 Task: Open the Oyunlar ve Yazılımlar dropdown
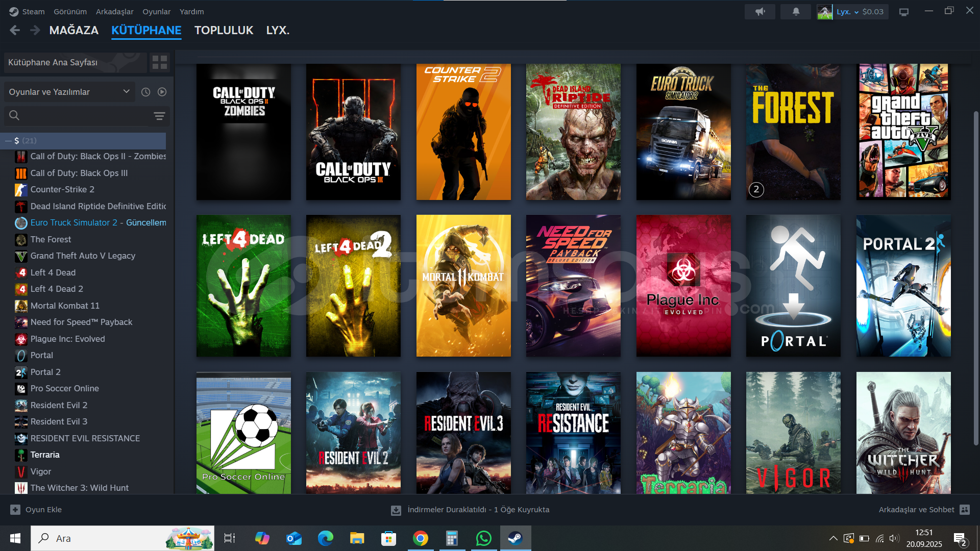[x=69, y=92]
